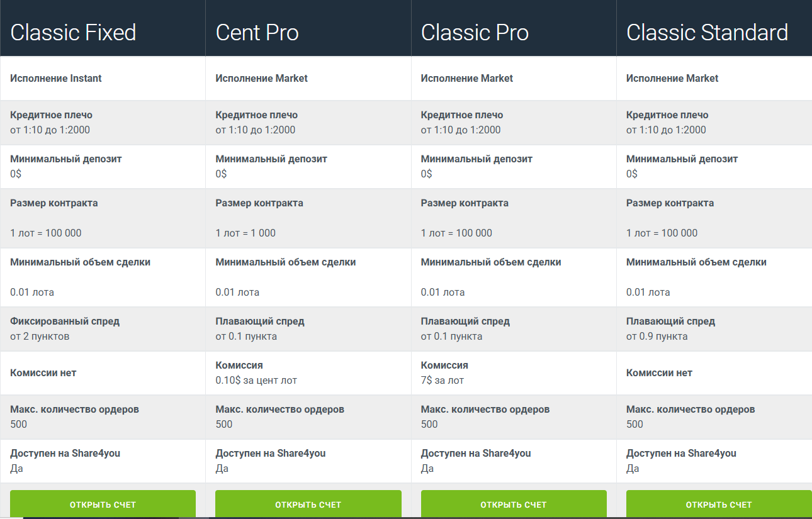This screenshot has width=812, height=519.
Task: Click Доступен на Share4you in Classic Pro column
Action: [x=476, y=453]
